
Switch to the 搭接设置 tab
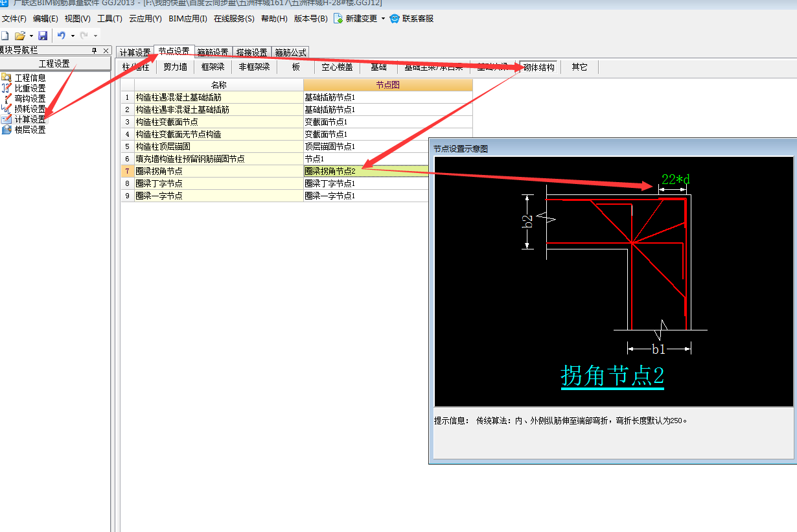click(x=252, y=52)
